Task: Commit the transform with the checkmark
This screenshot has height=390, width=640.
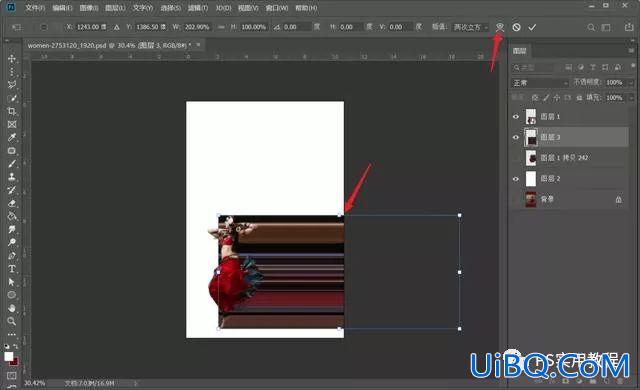Action: pyautogui.click(x=532, y=27)
